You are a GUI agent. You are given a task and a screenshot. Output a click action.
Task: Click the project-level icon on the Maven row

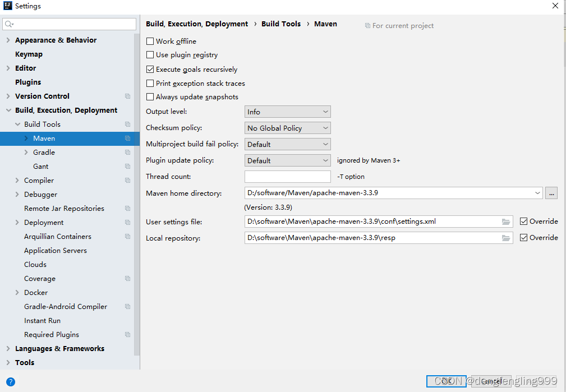tap(127, 139)
